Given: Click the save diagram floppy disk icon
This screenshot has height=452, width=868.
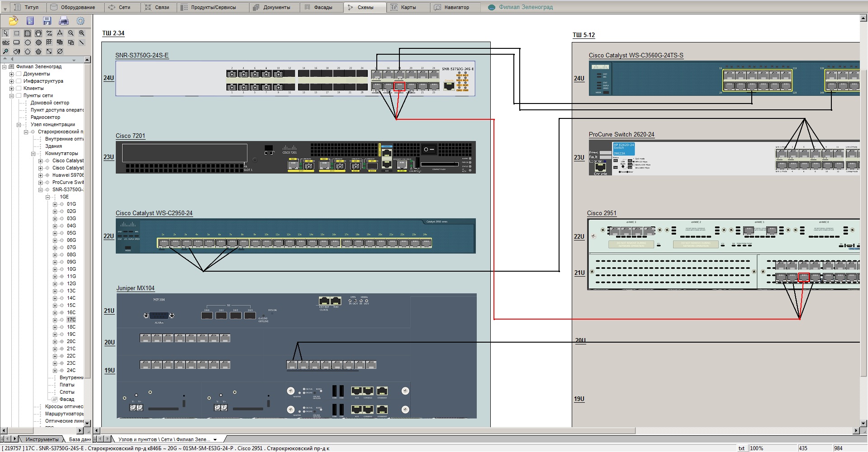Looking at the screenshot, I should coord(47,21).
